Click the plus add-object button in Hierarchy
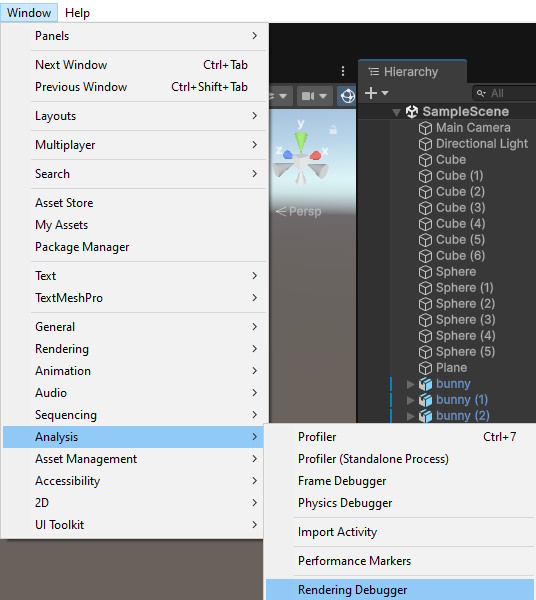The image size is (536, 600). [371, 93]
